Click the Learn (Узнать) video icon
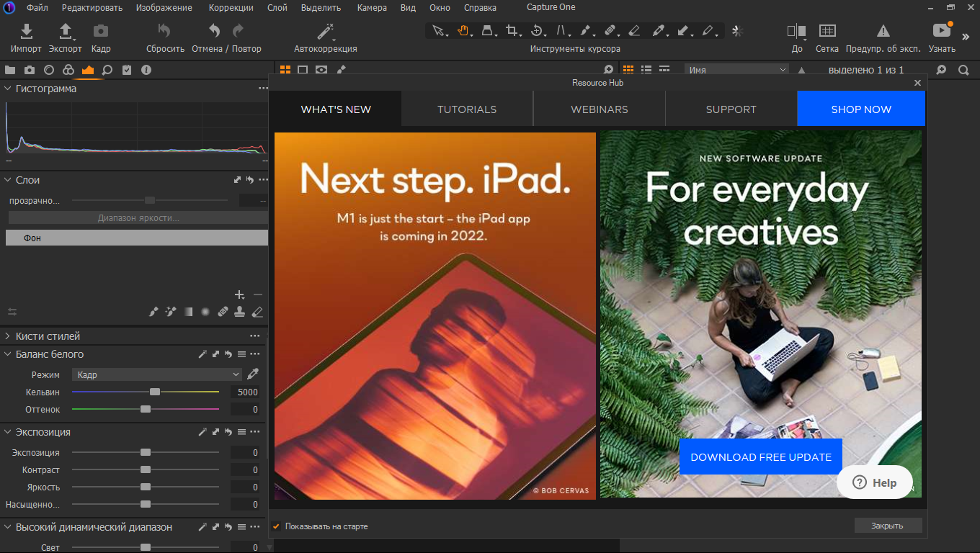Image resolution: width=980 pixels, height=553 pixels. 942,30
